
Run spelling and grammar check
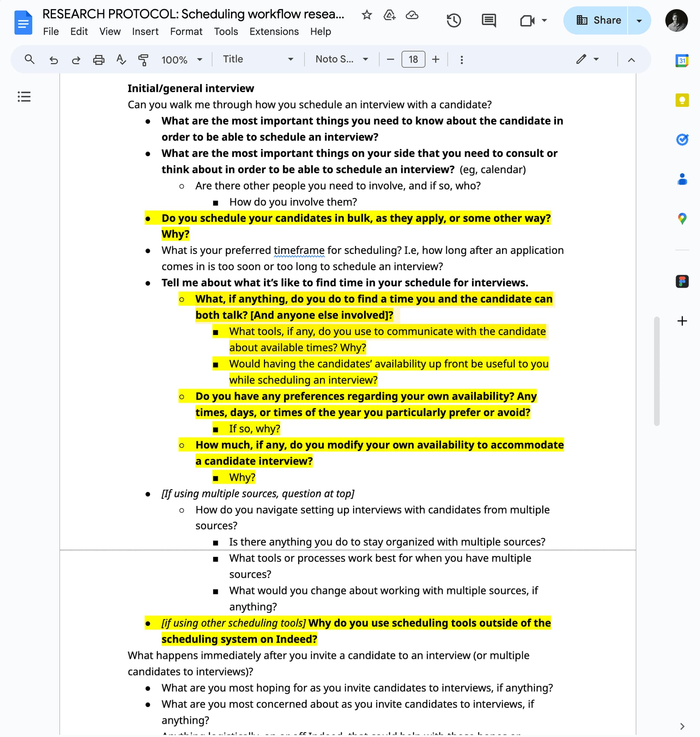121,60
